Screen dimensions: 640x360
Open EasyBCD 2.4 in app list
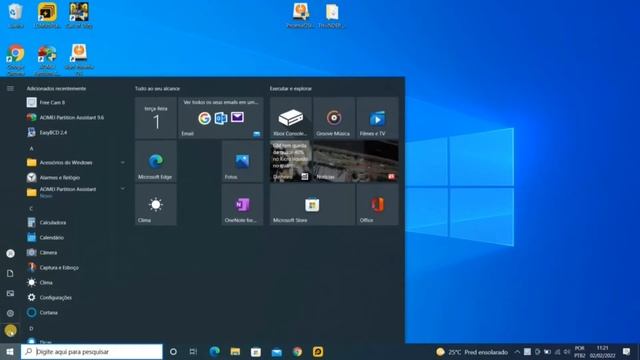click(x=76, y=133)
